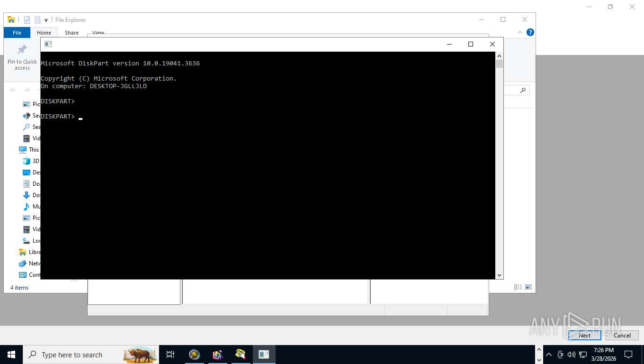
Task: Click Pin to Quick access in File Explorer
Action: pos(22,58)
